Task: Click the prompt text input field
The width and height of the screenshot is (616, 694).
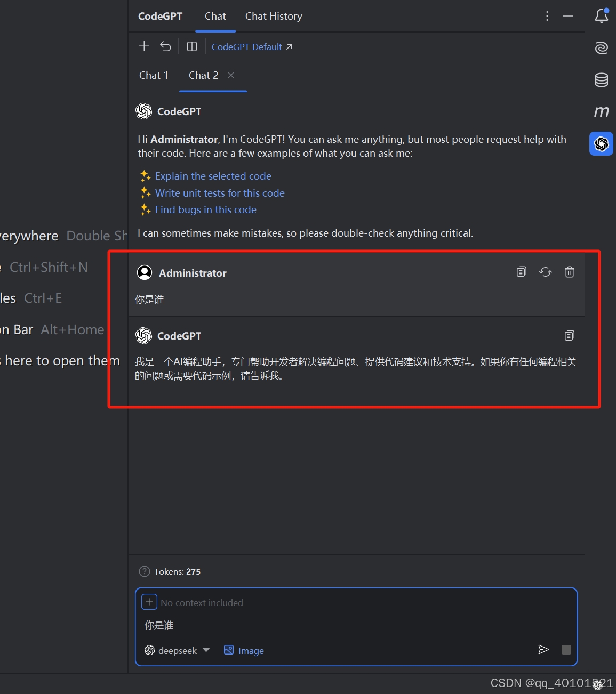Action: (x=356, y=625)
